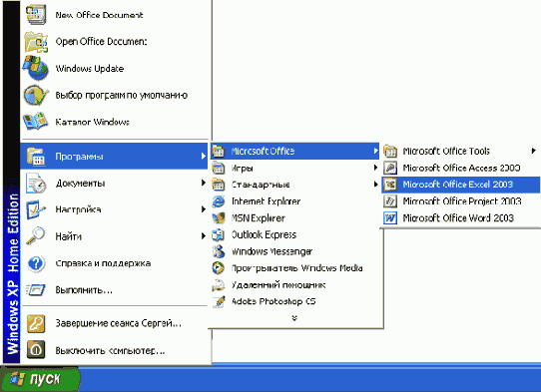The image size is (541, 392).
Task: Click the 'Каталог Windows' label
Action: [x=92, y=122]
